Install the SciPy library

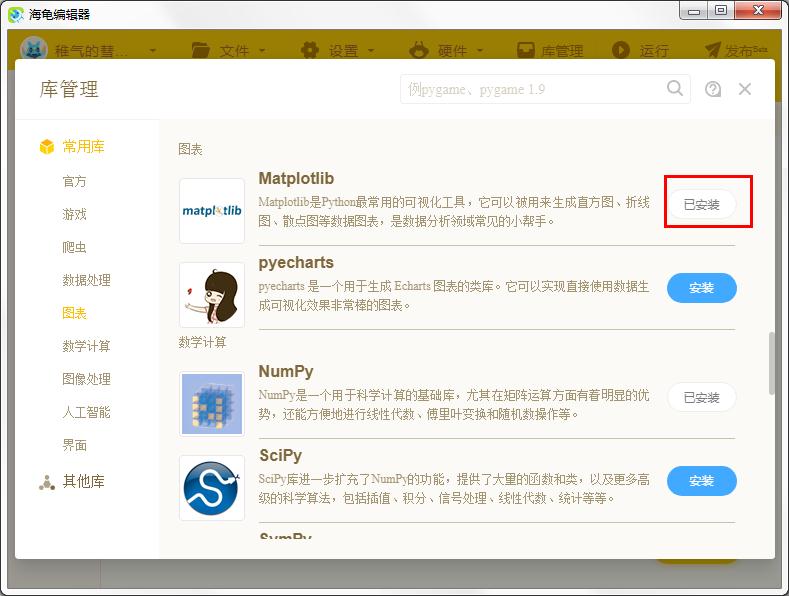point(701,481)
